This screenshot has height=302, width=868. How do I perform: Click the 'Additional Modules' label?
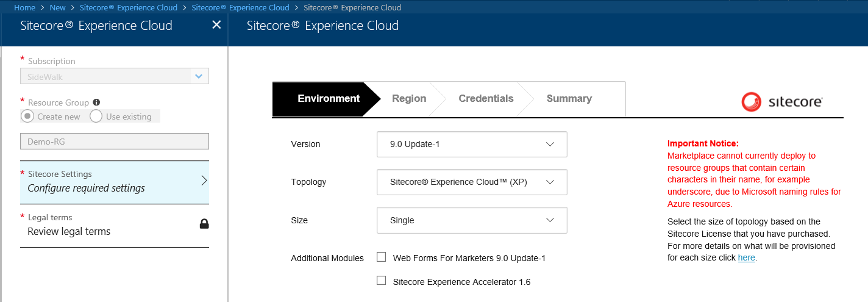coord(327,258)
